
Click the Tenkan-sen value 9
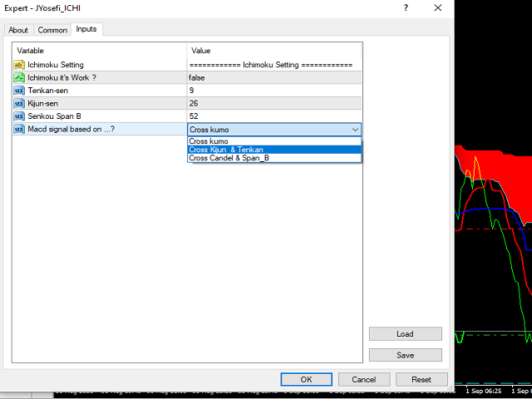coord(274,91)
